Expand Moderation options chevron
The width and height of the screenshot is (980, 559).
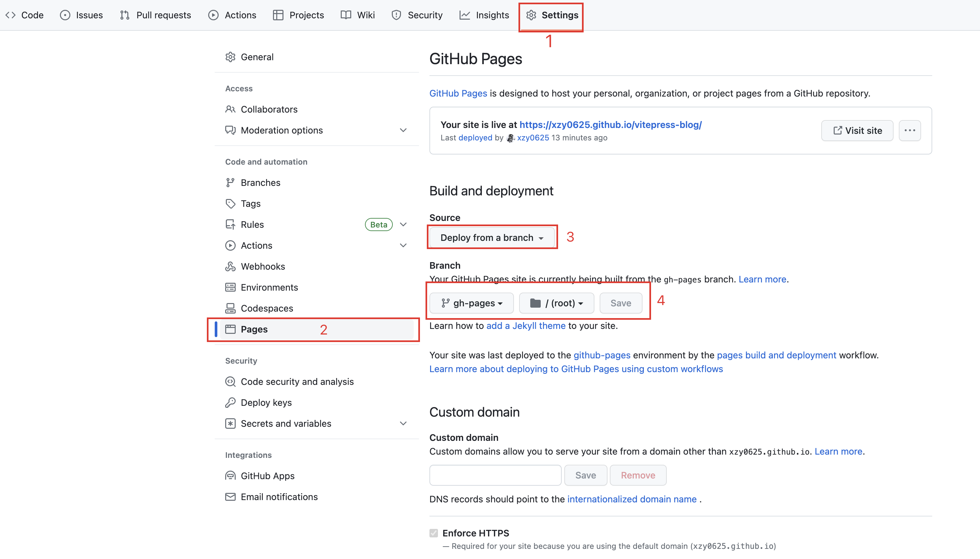click(x=403, y=130)
